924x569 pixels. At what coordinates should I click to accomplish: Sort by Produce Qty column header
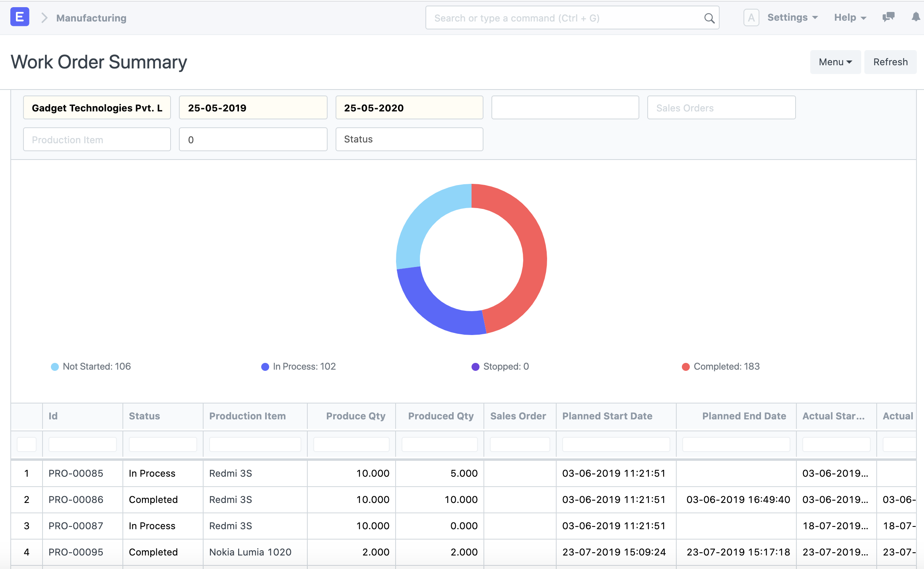(351, 416)
